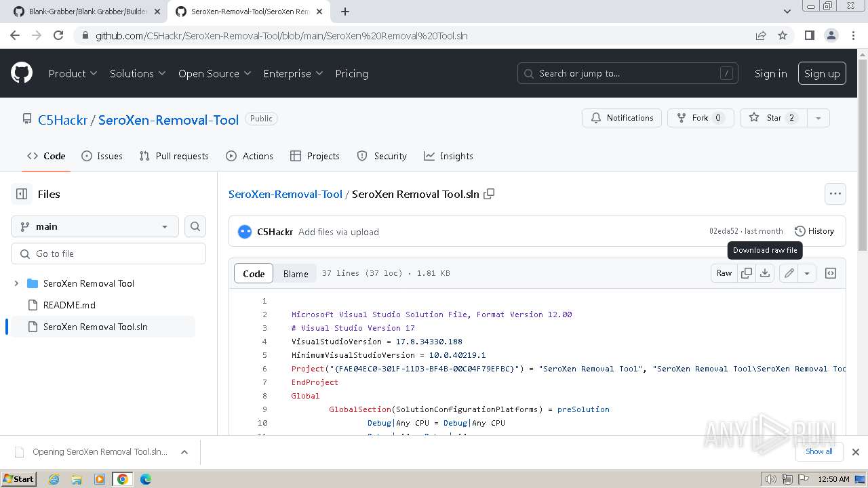Open a new browser tab
Viewport: 868px width, 488px height.
(x=345, y=12)
